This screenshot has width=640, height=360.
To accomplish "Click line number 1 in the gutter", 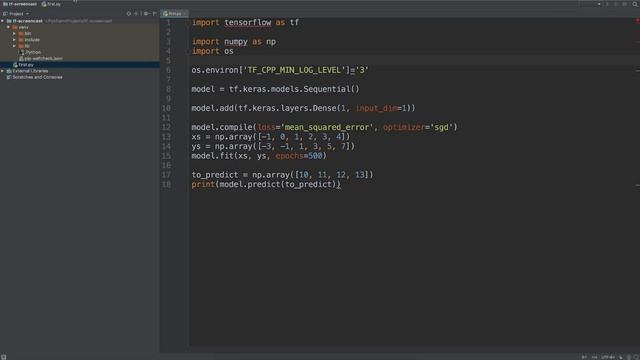I will coord(168,22).
